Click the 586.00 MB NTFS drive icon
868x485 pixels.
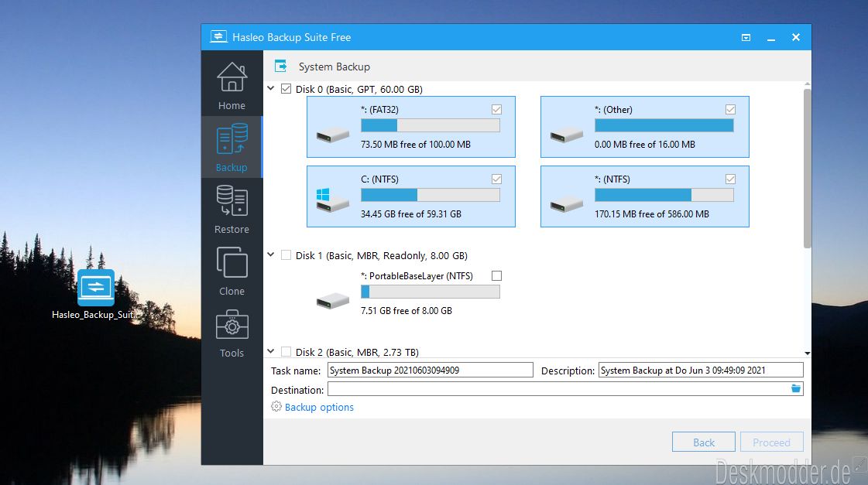coord(567,204)
